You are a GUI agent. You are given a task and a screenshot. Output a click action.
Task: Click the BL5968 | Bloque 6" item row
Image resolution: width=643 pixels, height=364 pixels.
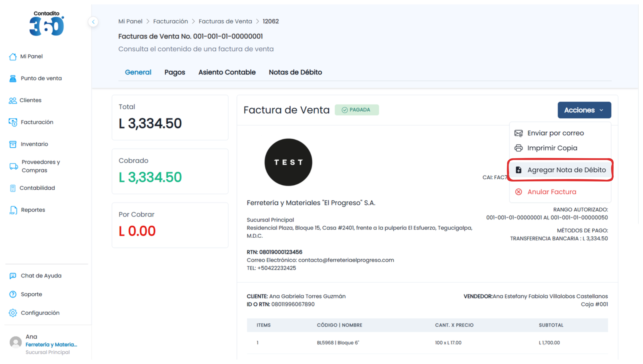click(427, 343)
